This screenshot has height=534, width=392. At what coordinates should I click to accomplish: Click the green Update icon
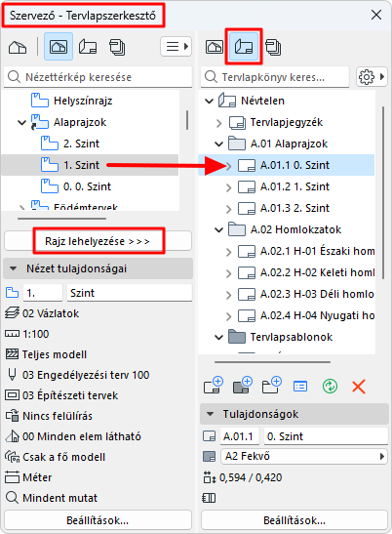(330, 387)
